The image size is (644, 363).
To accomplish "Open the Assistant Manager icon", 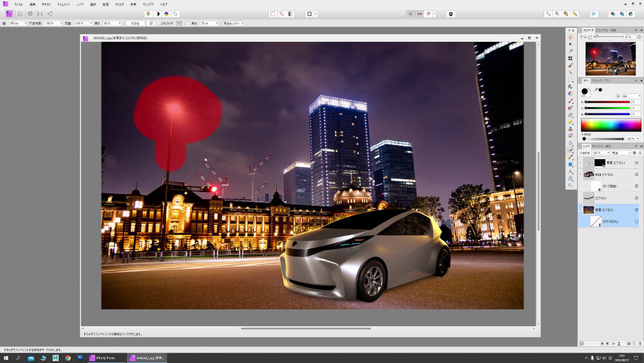I will tap(451, 14).
